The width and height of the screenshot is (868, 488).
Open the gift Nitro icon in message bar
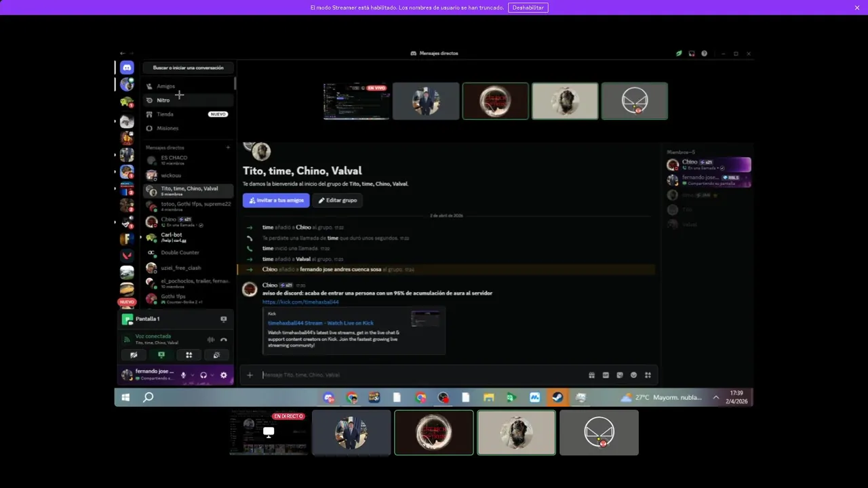pyautogui.click(x=591, y=375)
